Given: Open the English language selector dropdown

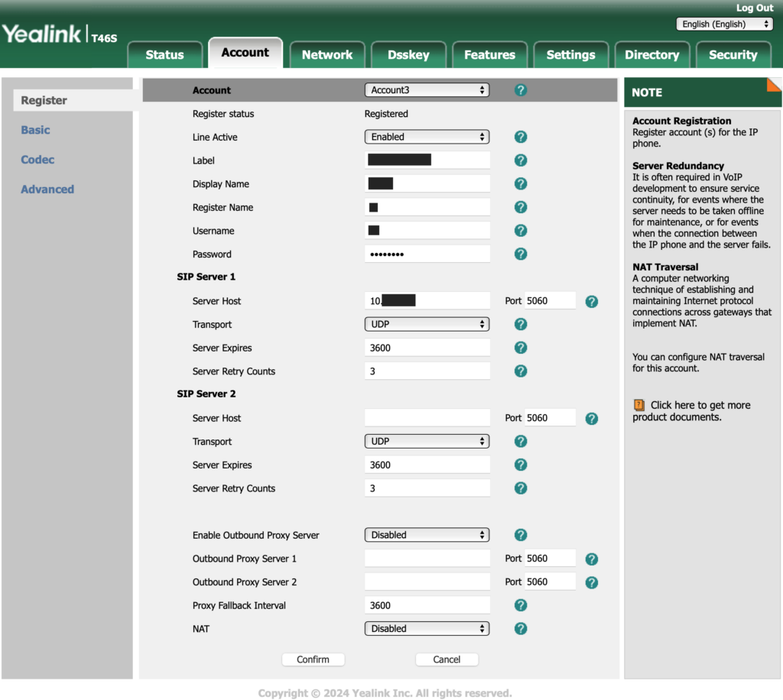Looking at the screenshot, I should 725,24.
